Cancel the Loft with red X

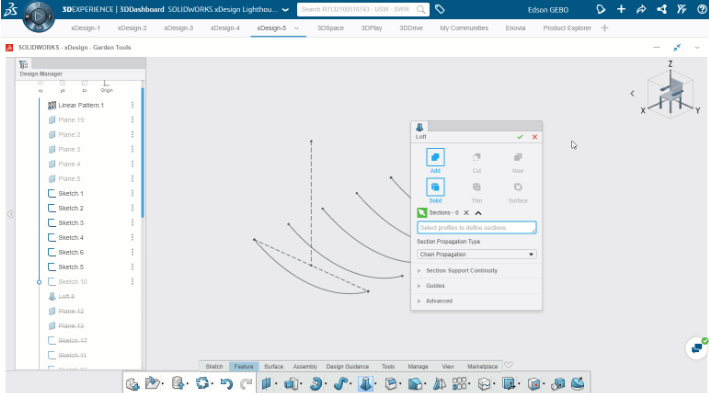tap(534, 137)
